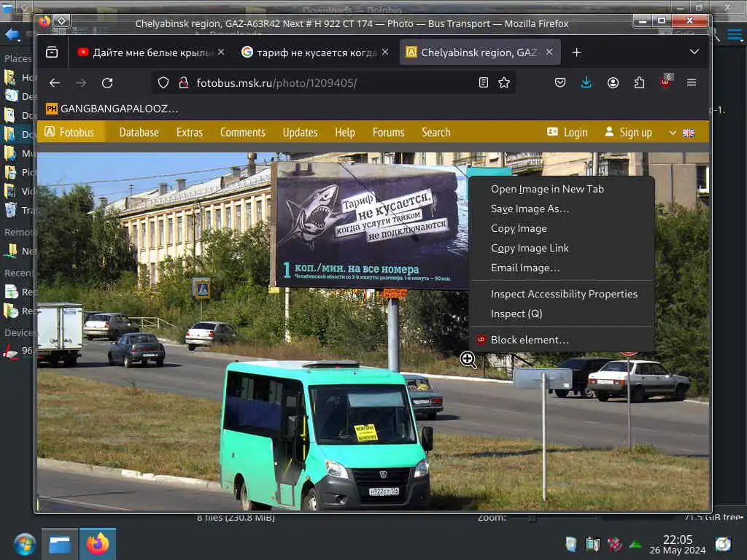
Task: Expand the list all tabs chevron
Action: click(694, 52)
